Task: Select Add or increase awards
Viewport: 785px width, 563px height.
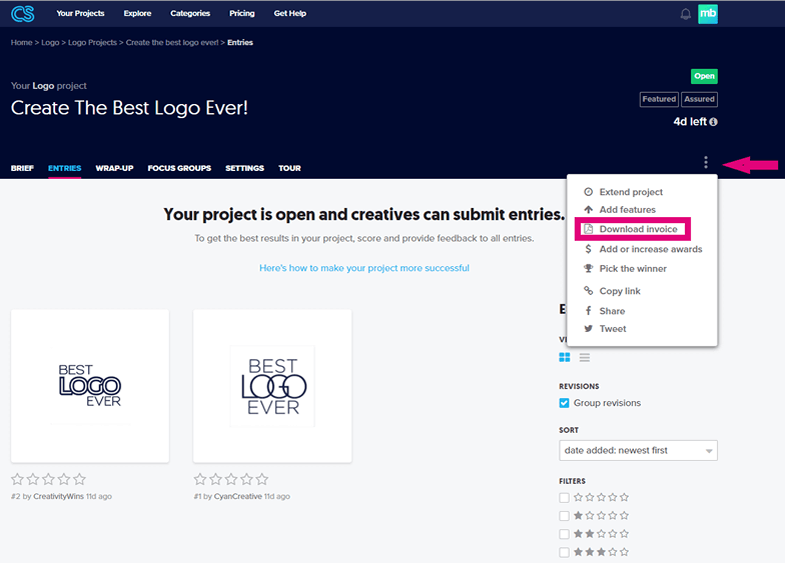Action: 651,249
